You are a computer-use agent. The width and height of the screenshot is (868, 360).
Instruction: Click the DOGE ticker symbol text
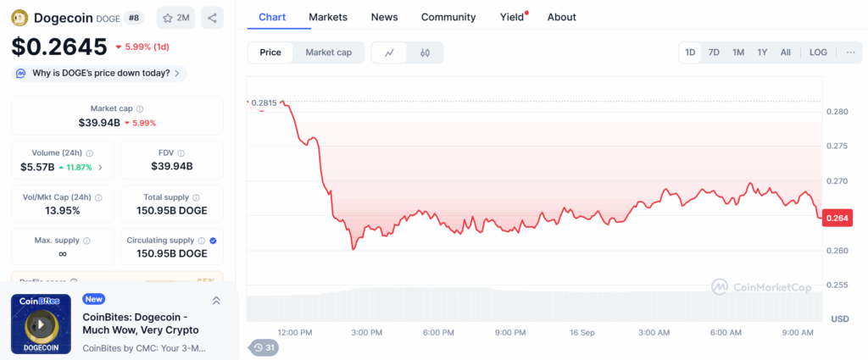click(x=108, y=19)
